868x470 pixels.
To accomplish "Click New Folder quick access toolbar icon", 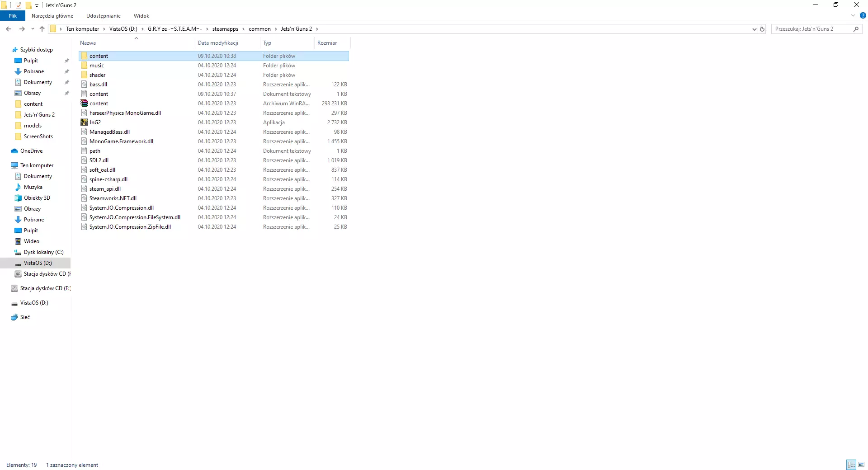I will [x=28, y=5].
